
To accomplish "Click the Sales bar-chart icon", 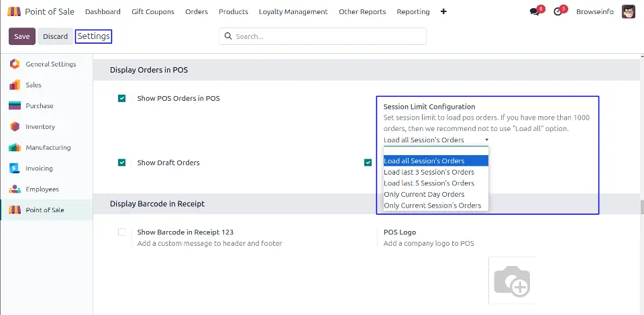I will coord(15,85).
